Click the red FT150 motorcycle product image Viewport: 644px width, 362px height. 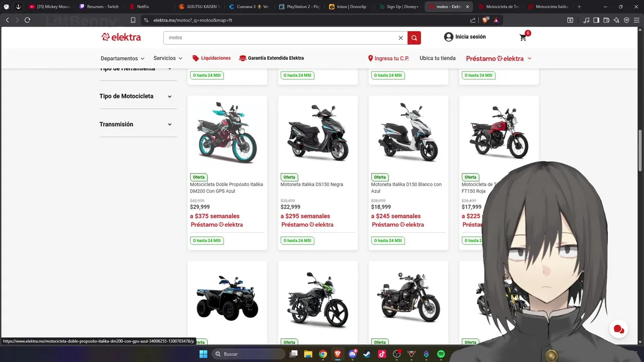[499, 132]
